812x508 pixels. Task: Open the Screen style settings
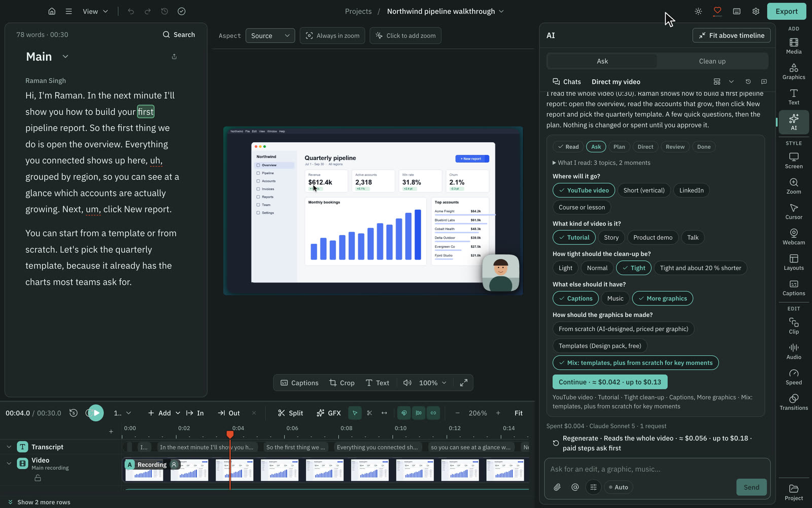794,161
